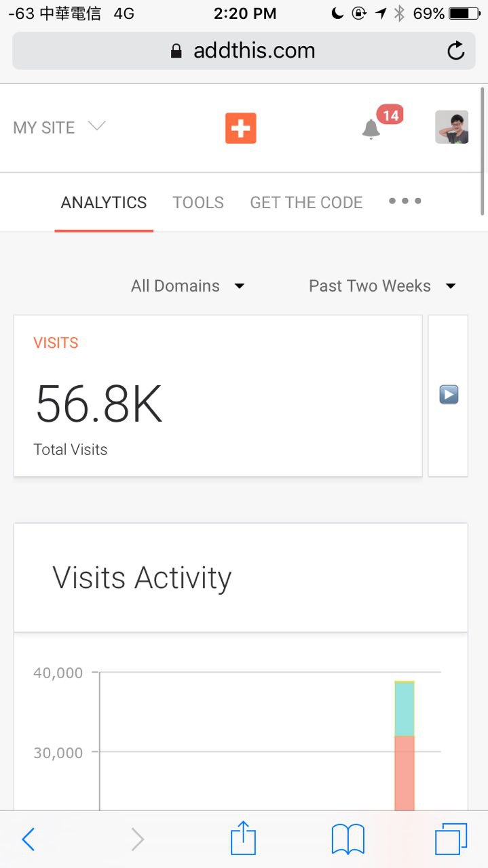Change the Past Two Weeks date range

[382, 286]
